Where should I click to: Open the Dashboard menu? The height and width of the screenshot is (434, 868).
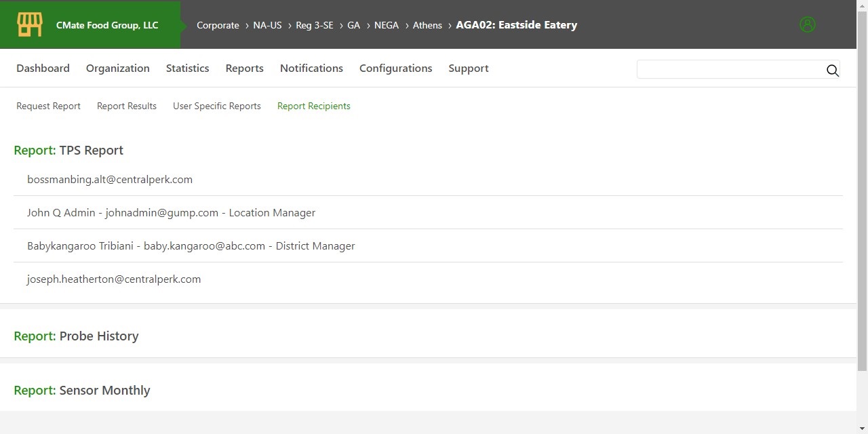[43, 68]
